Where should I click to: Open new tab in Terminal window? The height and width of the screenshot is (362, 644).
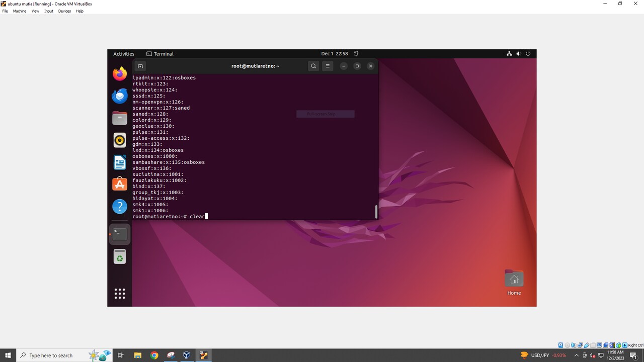[x=140, y=66]
